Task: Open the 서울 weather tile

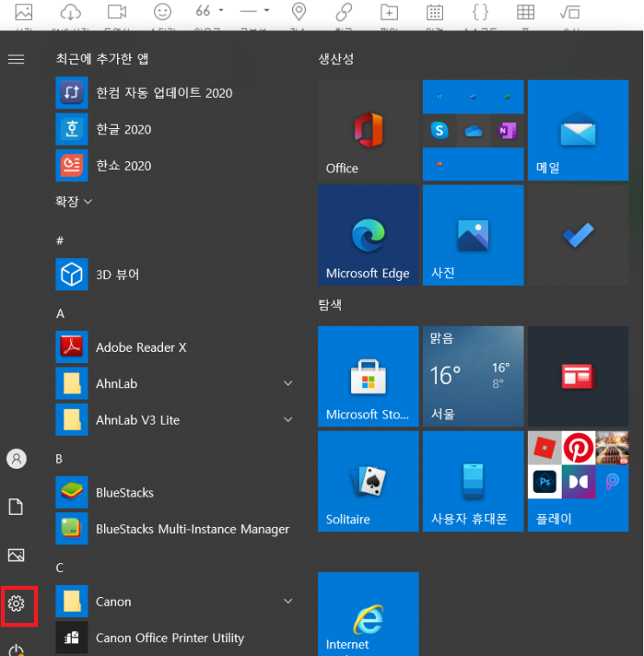Action: [x=473, y=376]
